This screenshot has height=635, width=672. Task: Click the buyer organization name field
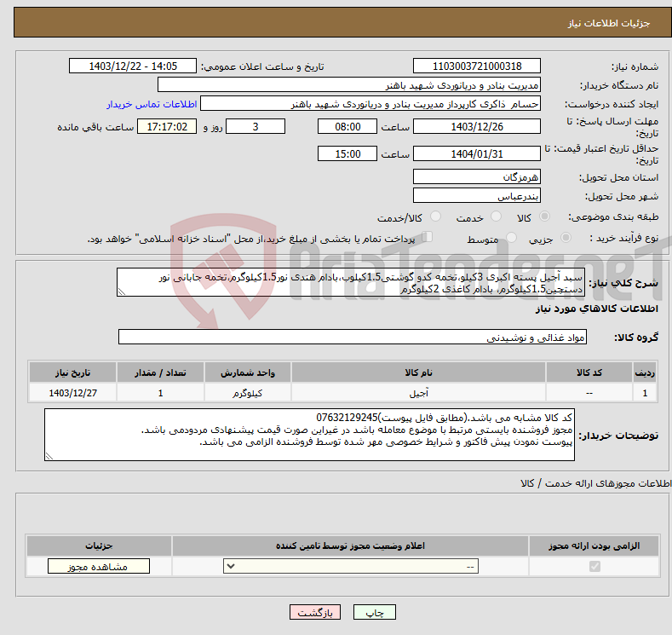click(349, 85)
